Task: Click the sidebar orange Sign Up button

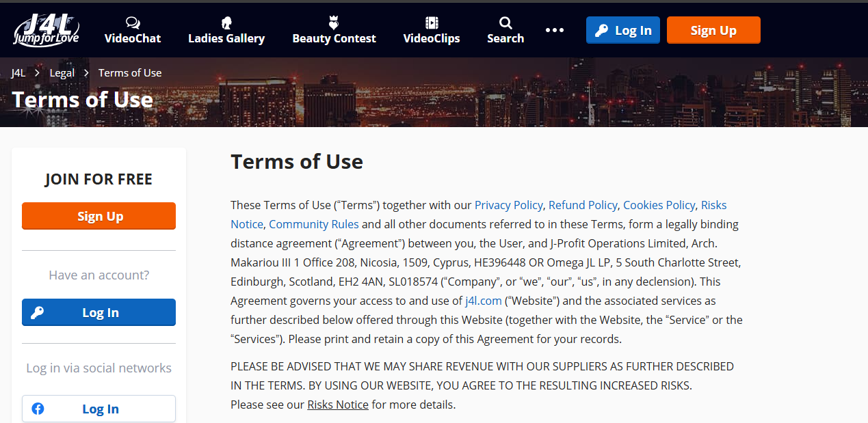Action: 98,216
